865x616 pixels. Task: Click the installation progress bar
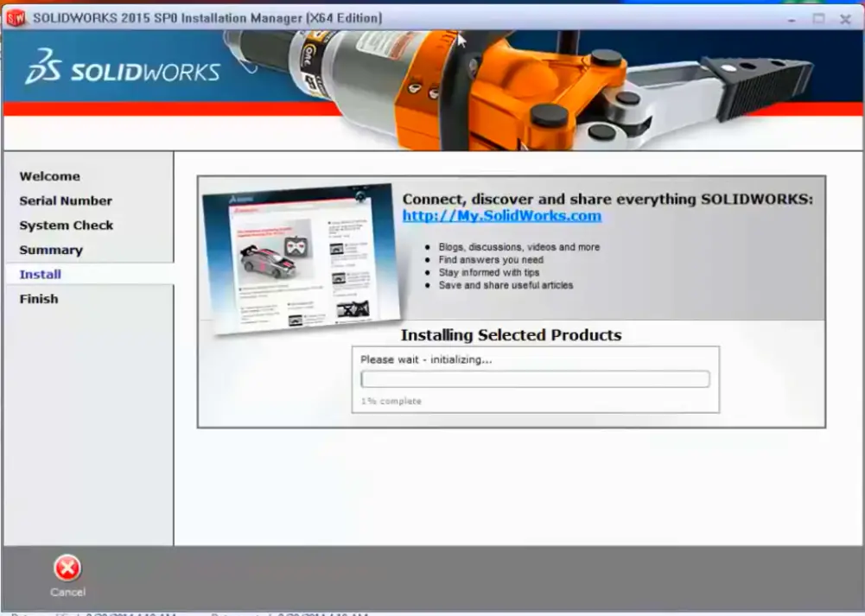pos(534,378)
